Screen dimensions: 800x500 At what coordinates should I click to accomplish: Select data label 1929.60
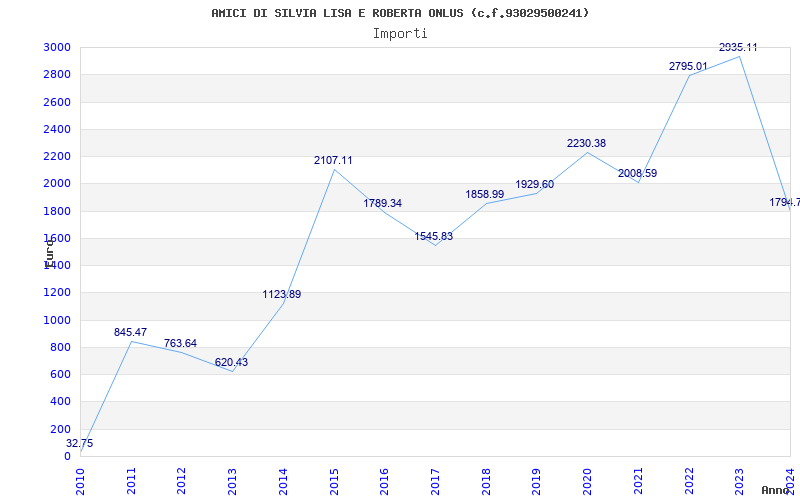pyautogui.click(x=535, y=184)
